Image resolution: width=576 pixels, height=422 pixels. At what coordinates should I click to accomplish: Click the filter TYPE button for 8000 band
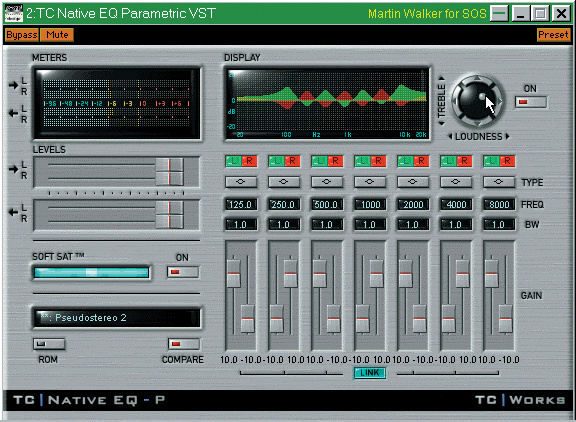coord(498,182)
